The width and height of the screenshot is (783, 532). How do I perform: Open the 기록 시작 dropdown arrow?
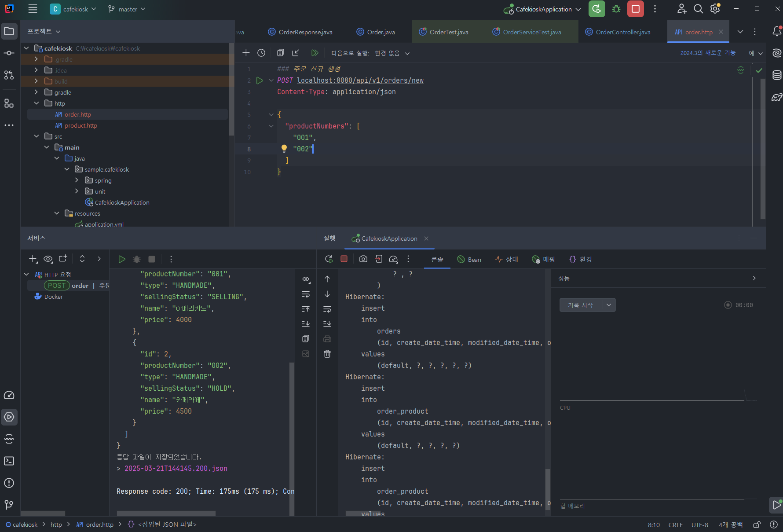[x=609, y=305]
